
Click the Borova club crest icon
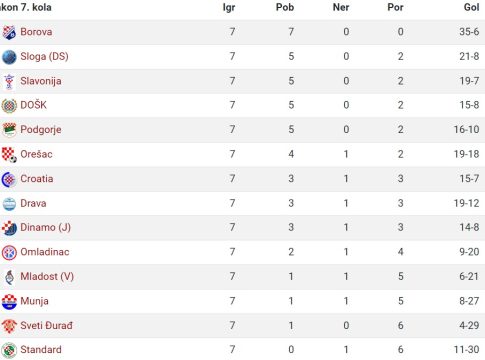(x=9, y=32)
